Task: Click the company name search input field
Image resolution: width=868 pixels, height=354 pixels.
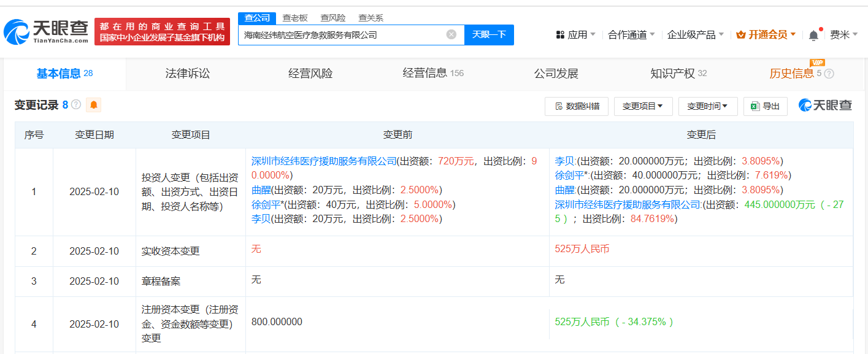Action: tap(342, 35)
